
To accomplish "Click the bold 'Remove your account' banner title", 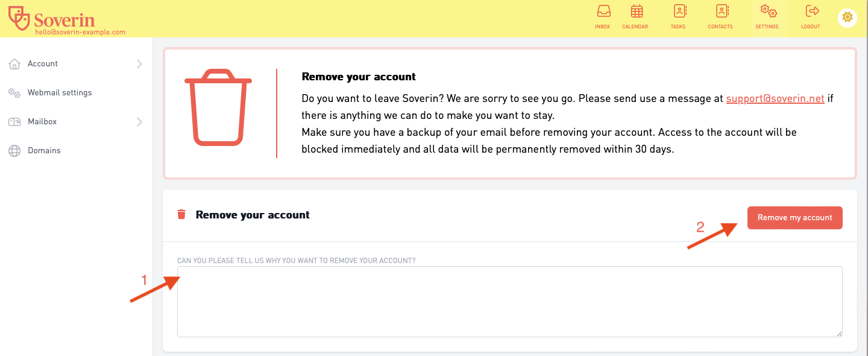I will [359, 77].
